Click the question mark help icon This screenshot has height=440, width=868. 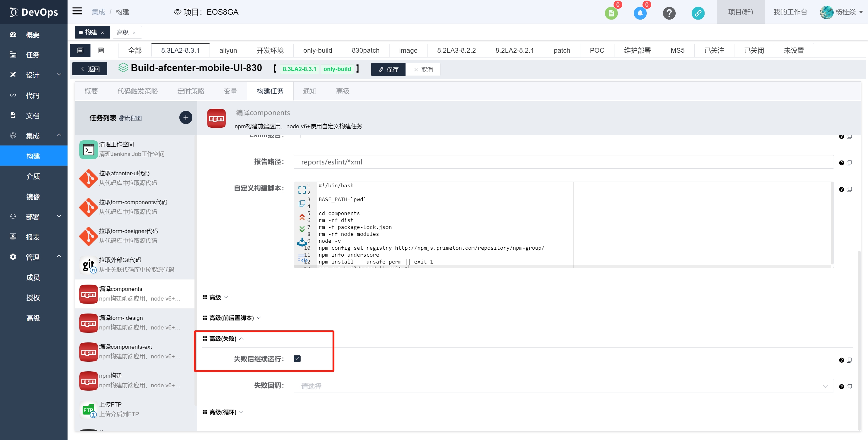click(669, 13)
